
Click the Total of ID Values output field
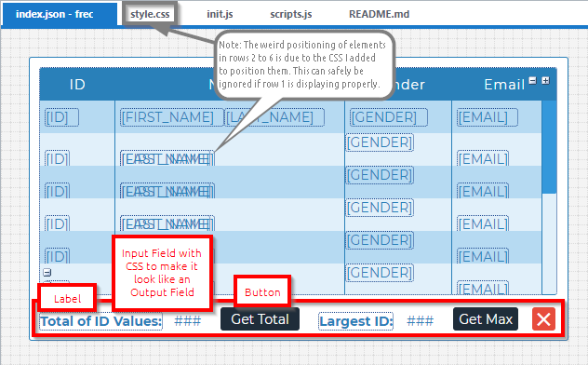click(x=188, y=321)
